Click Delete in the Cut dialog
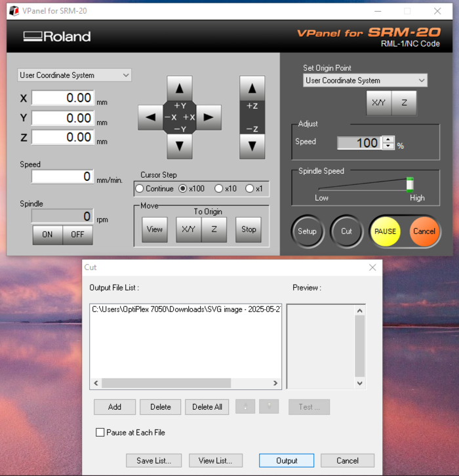This screenshot has height=476, width=459. [161, 407]
